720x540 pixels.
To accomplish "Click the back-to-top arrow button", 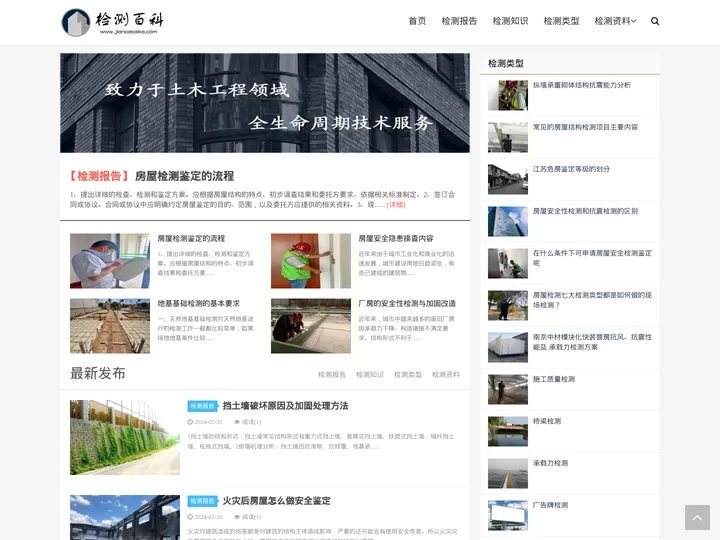I will (x=697, y=518).
